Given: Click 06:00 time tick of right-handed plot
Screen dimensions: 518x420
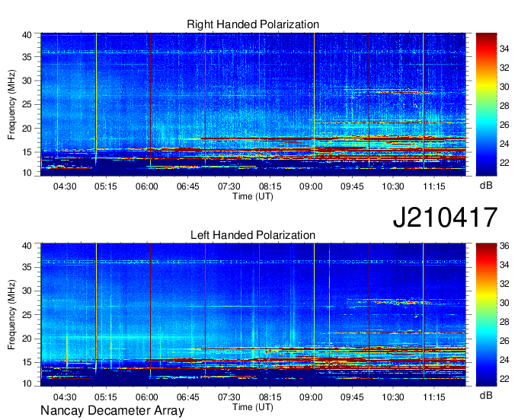Looking at the screenshot, I should pos(147,186).
